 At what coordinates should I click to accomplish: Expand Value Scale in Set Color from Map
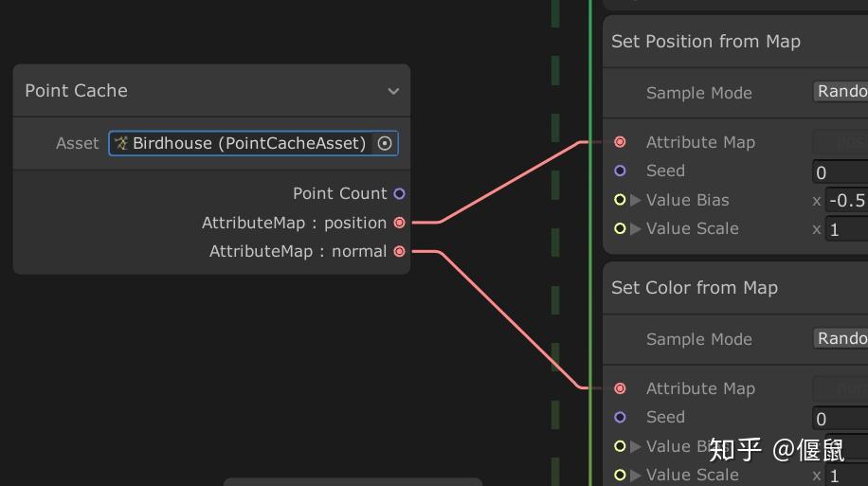tap(636, 475)
